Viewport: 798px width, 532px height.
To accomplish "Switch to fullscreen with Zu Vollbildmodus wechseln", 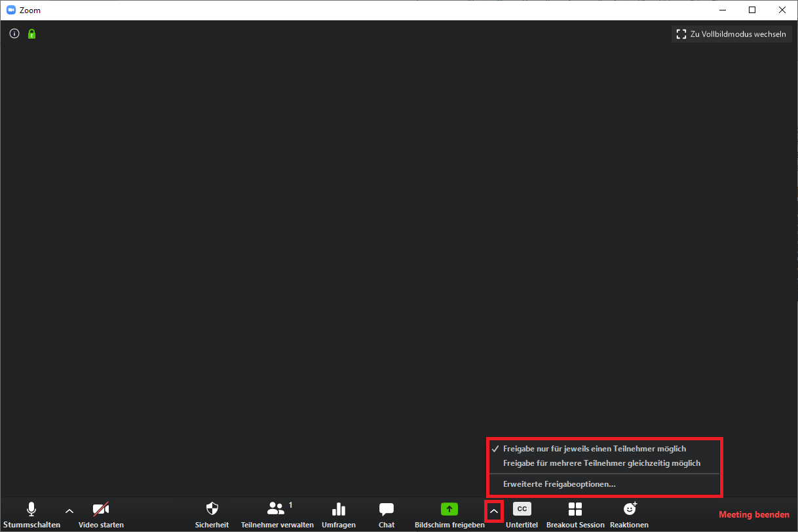I will tap(731, 34).
